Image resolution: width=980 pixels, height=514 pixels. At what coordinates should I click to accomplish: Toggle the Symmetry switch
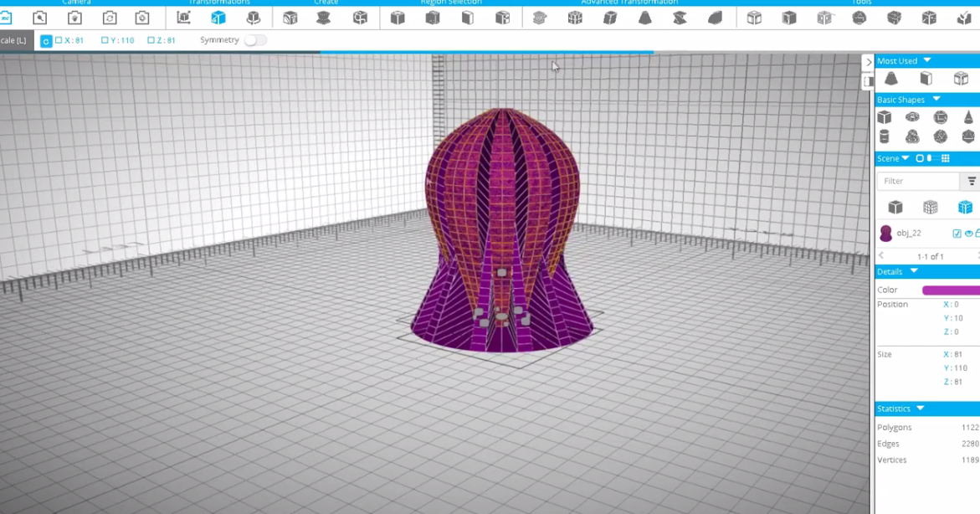(x=255, y=40)
